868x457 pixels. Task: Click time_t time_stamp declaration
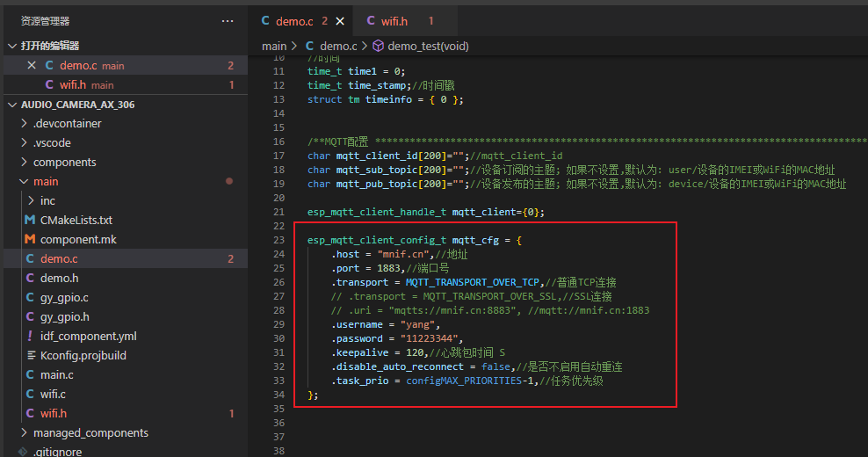(359, 85)
